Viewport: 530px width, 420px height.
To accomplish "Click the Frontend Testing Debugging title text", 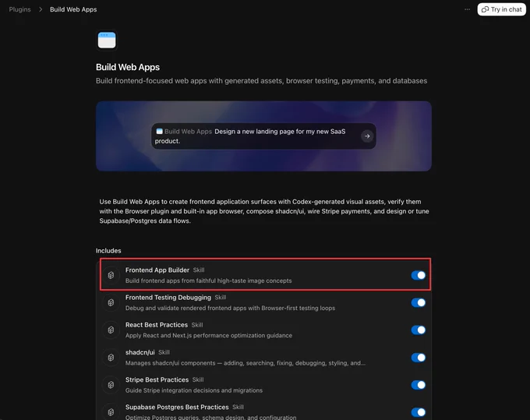I will (x=168, y=298).
